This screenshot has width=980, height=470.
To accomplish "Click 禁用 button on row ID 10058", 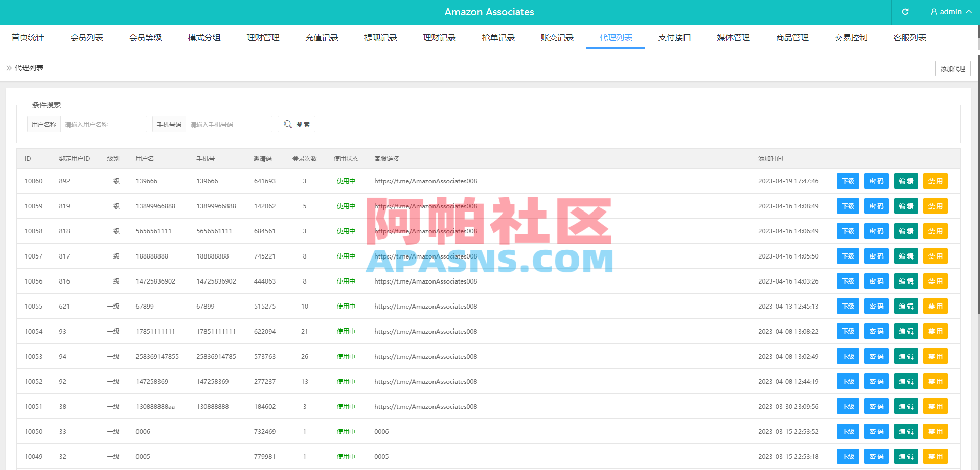I will pyautogui.click(x=935, y=231).
